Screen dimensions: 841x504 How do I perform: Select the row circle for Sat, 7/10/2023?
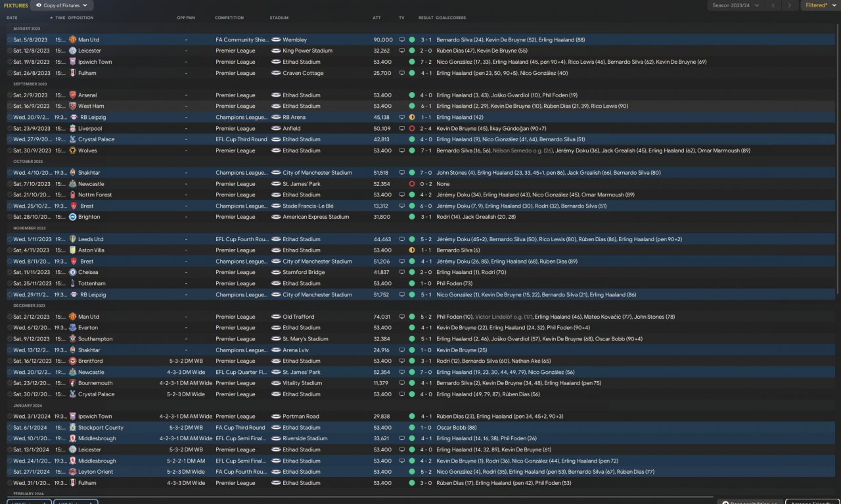point(9,183)
